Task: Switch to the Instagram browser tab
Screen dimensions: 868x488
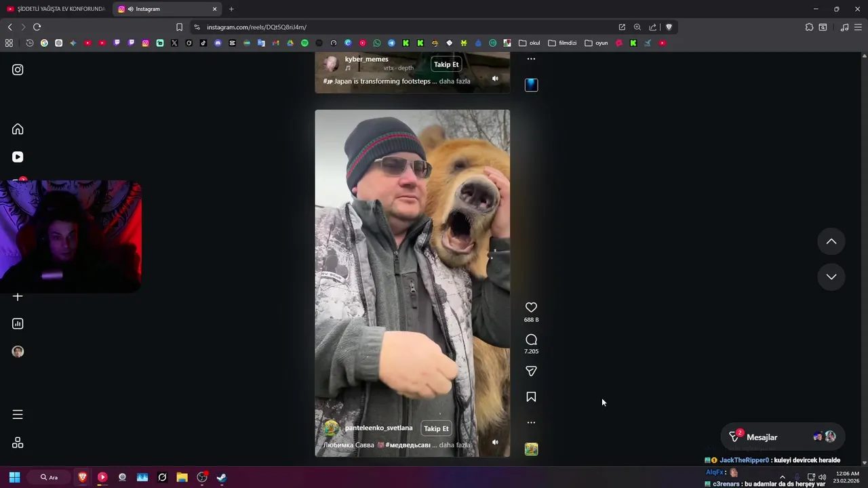Action: pyautogui.click(x=166, y=9)
